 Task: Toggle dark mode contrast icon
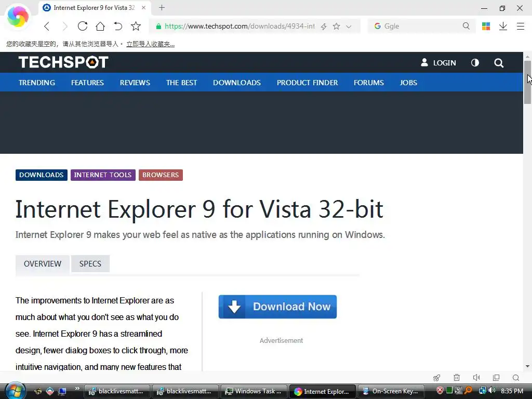click(475, 63)
